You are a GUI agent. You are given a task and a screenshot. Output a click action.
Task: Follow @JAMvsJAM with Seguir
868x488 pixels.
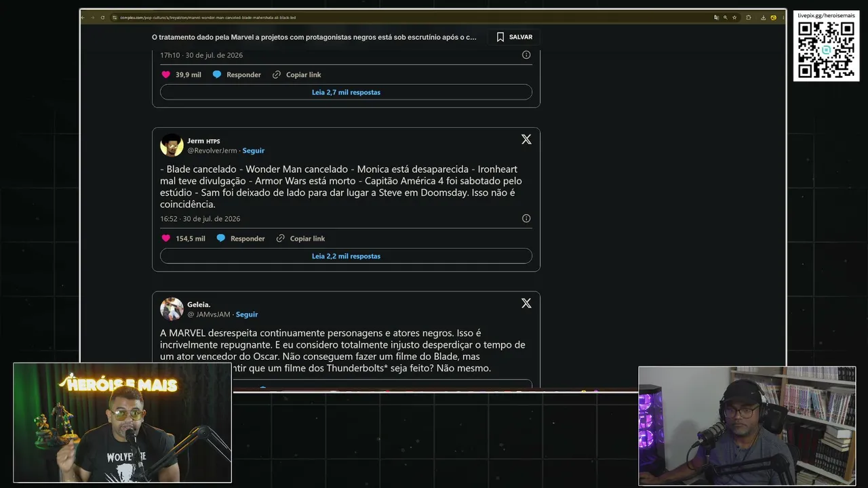247,314
